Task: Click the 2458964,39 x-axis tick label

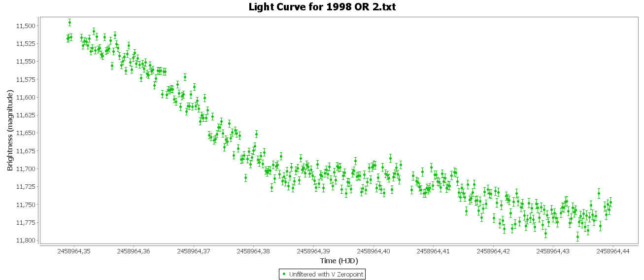Action: (x=313, y=251)
